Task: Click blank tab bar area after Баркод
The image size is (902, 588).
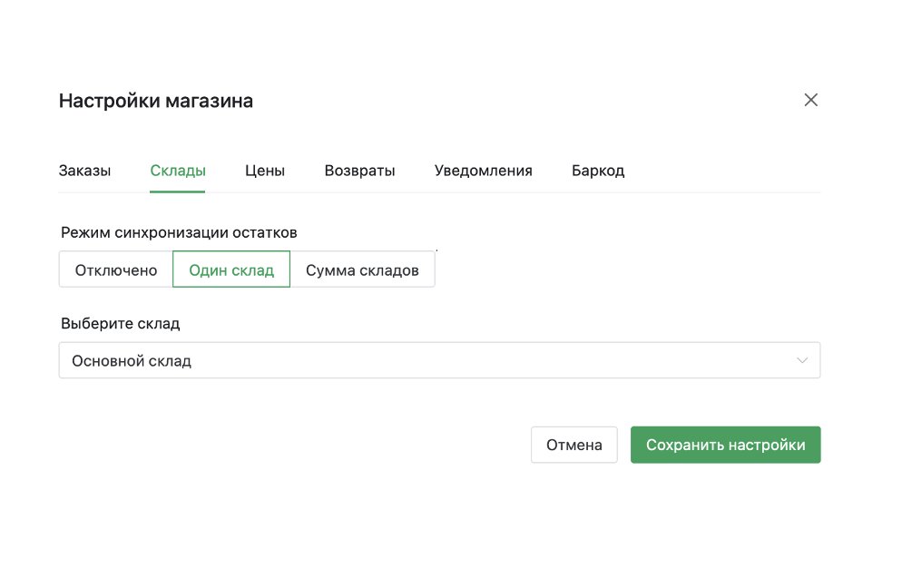Action: [726, 171]
